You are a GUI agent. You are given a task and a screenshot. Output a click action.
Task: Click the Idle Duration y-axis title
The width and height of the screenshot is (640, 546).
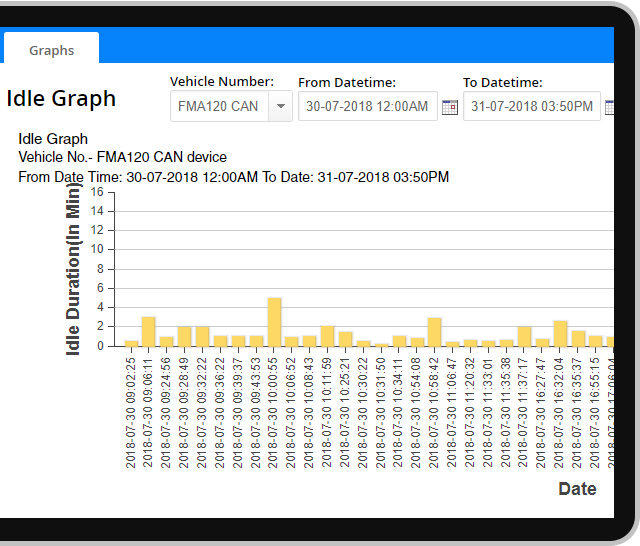point(73,270)
